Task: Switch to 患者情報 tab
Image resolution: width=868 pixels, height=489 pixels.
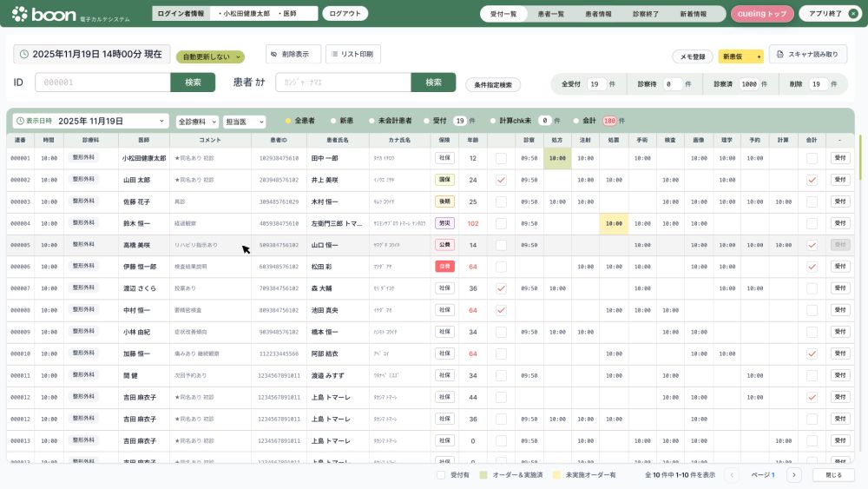Action: pyautogui.click(x=598, y=14)
